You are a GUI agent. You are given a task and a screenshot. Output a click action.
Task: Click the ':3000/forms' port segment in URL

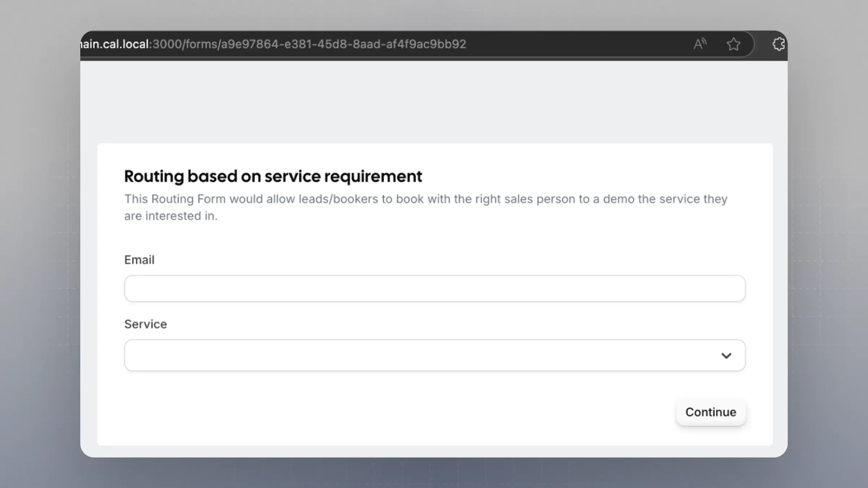coord(184,44)
